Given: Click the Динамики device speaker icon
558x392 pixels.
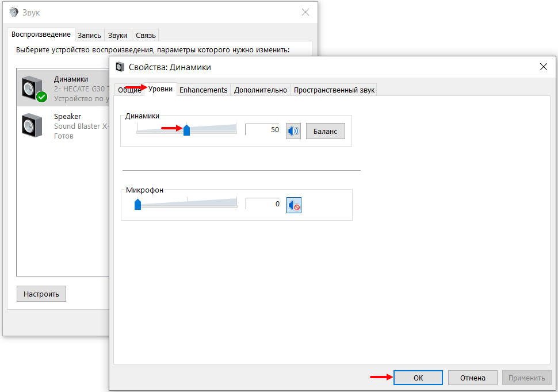Looking at the screenshot, I should (x=32, y=88).
